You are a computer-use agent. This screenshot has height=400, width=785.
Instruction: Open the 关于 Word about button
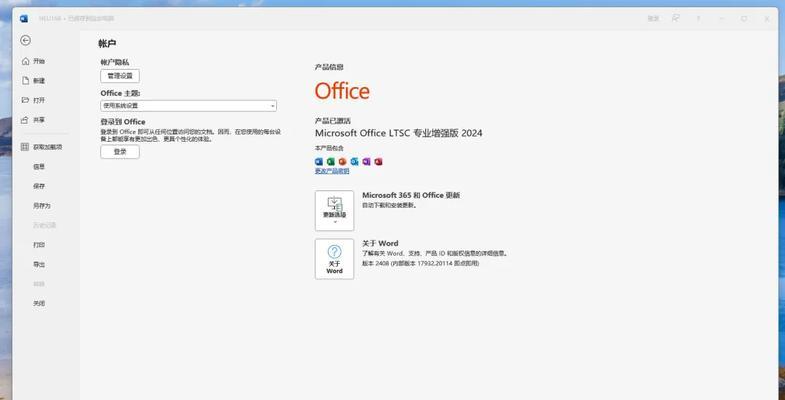[x=334, y=259]
